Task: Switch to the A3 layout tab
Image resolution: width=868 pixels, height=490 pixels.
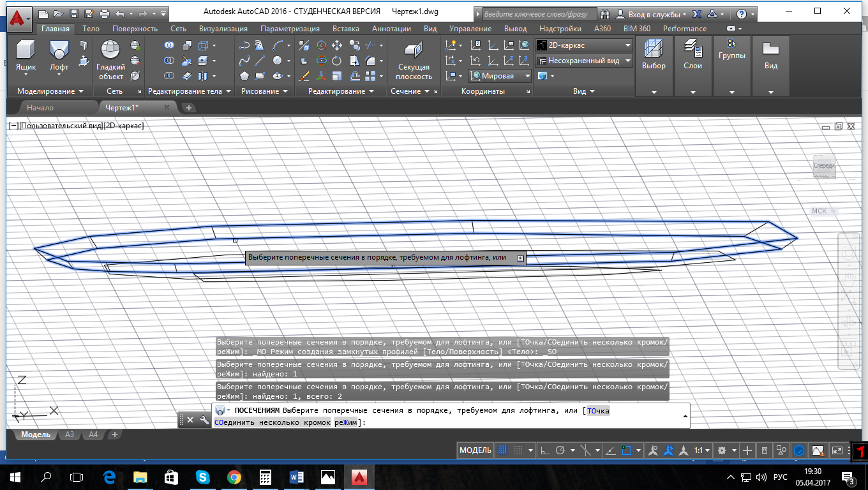Action: pos(70,434)
